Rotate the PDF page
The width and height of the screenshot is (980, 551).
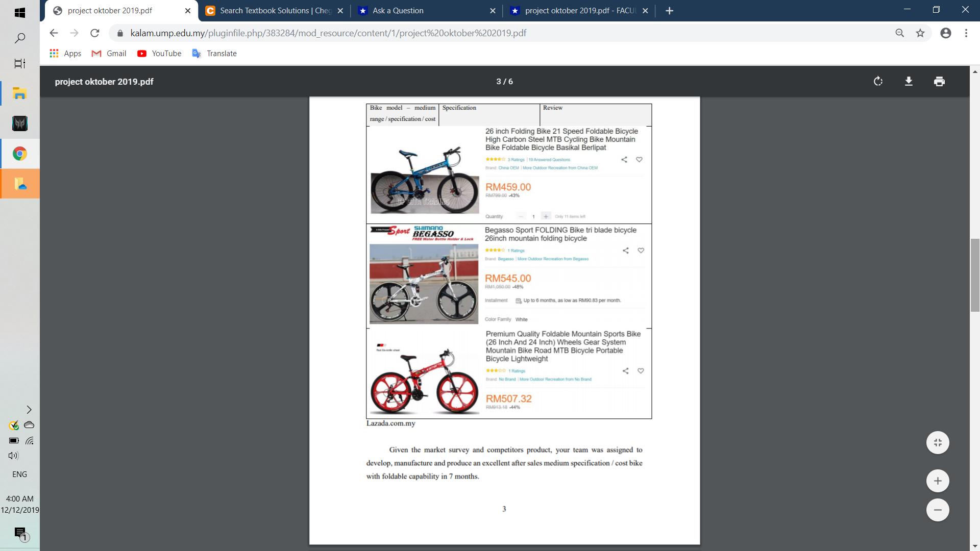pos(878,81)
